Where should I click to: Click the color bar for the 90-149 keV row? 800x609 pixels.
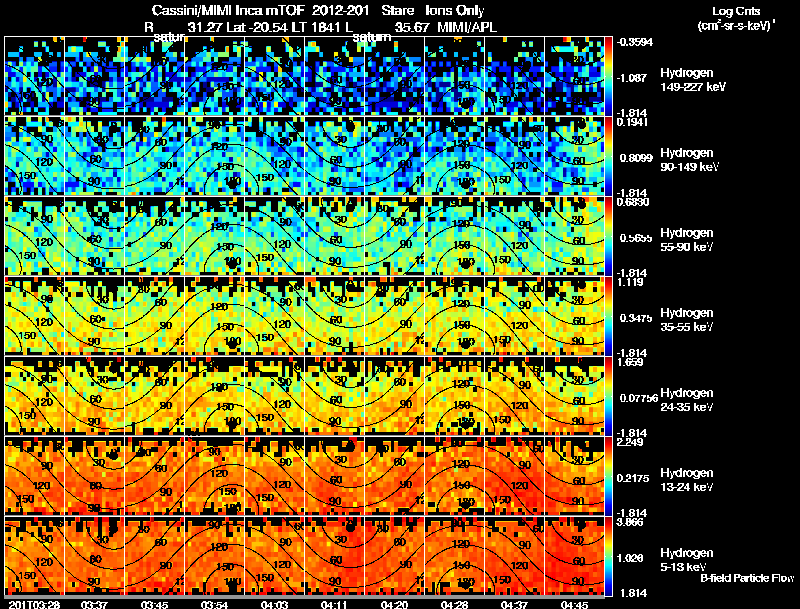609,156
